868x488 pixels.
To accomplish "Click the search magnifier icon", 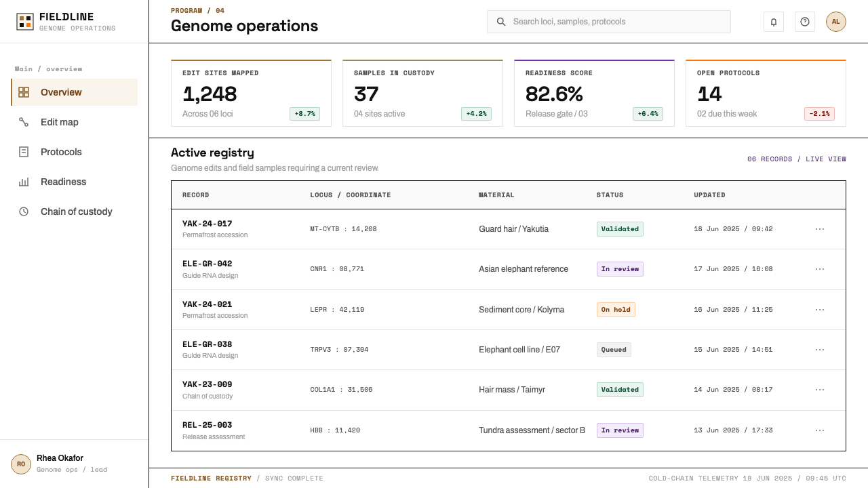I will [x=501, y=22].
